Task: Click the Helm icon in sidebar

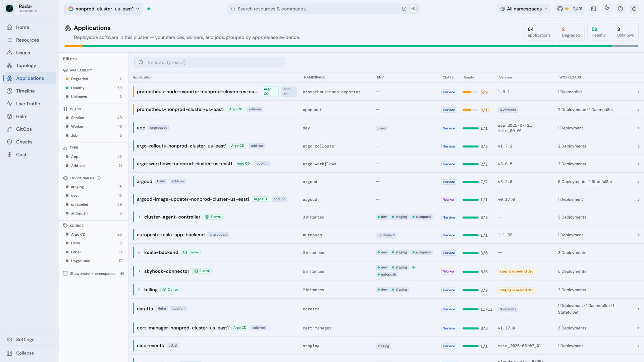Action: (x=9, y=116)
